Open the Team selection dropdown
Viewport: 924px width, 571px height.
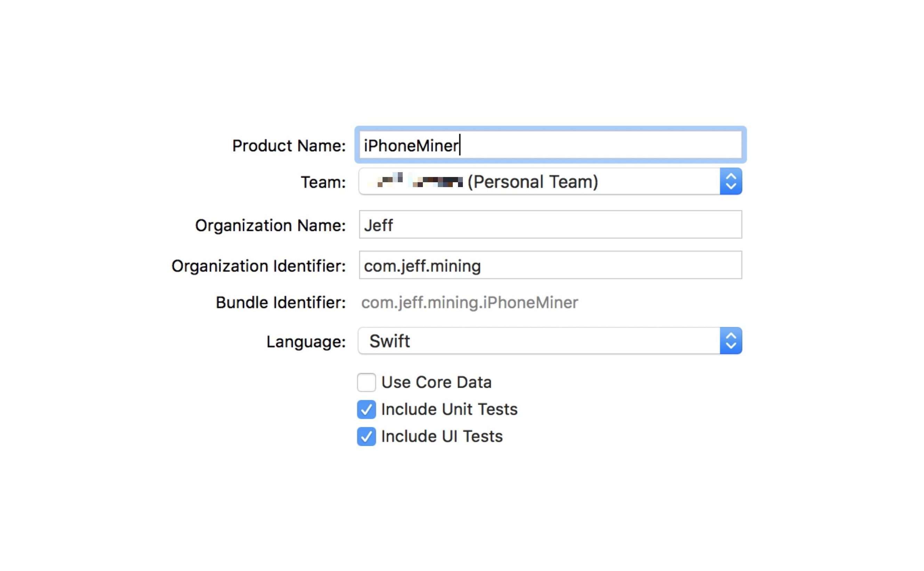click(539, 182)
